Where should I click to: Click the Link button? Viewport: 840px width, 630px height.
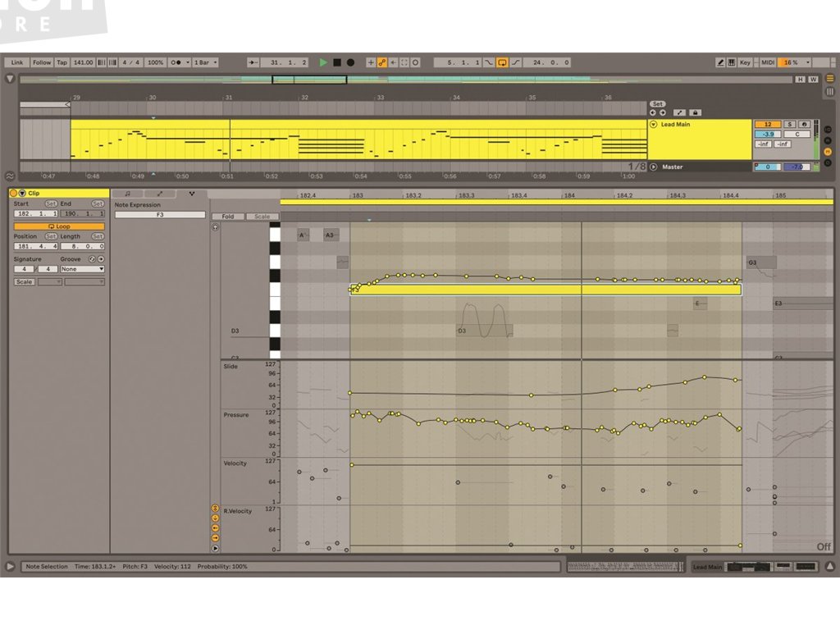point(17,62)
